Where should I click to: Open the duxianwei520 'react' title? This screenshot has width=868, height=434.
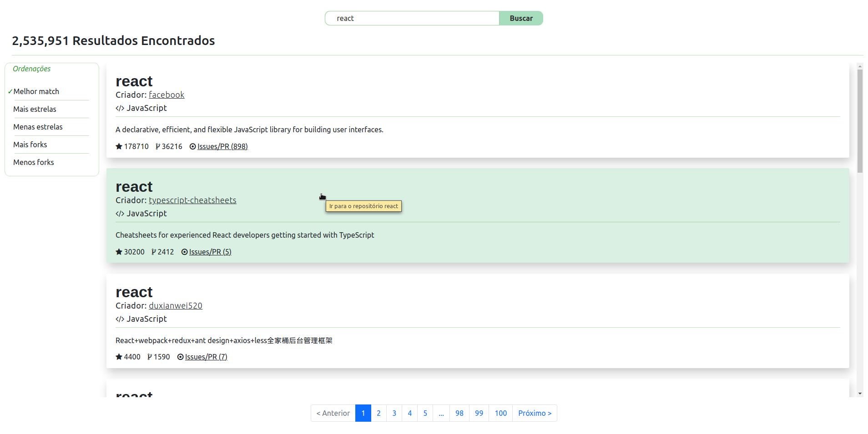[134, 292]
